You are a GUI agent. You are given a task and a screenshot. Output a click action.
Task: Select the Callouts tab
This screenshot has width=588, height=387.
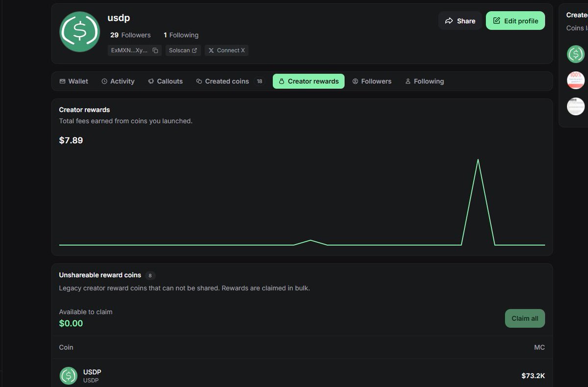pyautogui.click(x=165, y=81)
